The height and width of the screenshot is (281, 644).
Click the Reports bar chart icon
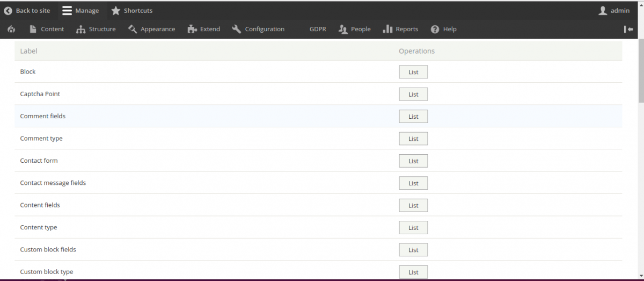click(x=387, y=29)
